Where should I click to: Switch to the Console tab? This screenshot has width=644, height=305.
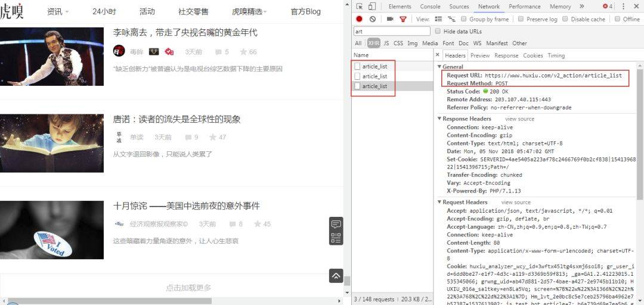pos(430,6)
